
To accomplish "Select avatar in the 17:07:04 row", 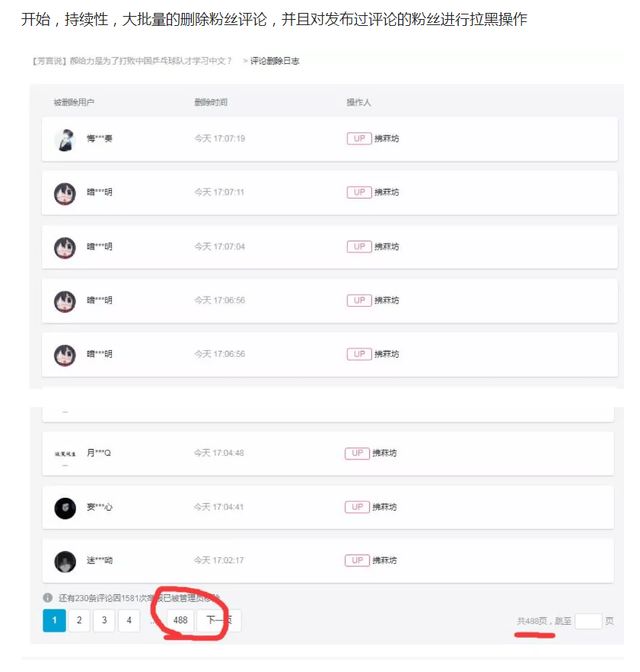I will pyautogui.click(x=65, y=247).
